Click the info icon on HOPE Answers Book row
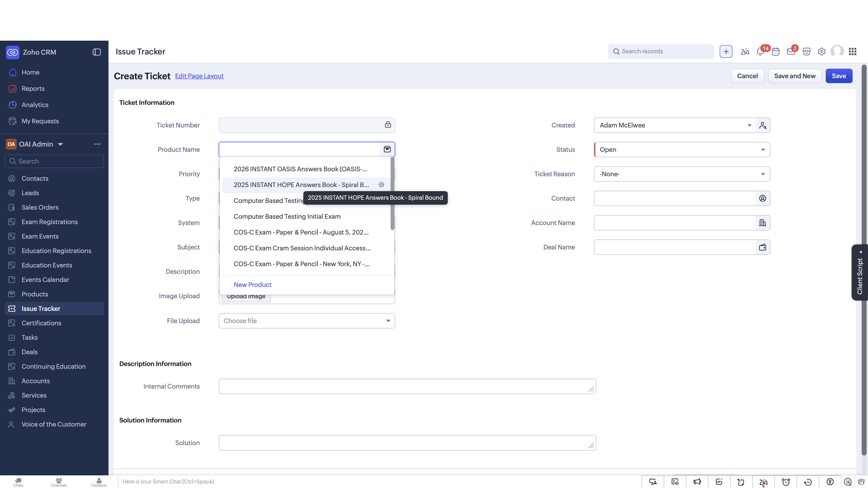This screenshot has height=488, width=868. (x=381, y=185)
